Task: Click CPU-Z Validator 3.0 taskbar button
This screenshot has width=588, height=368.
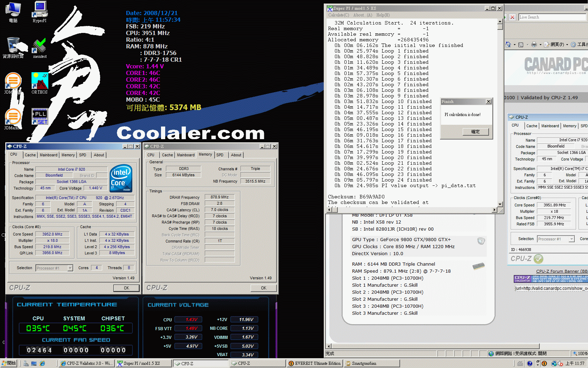Action: [86, 363]
